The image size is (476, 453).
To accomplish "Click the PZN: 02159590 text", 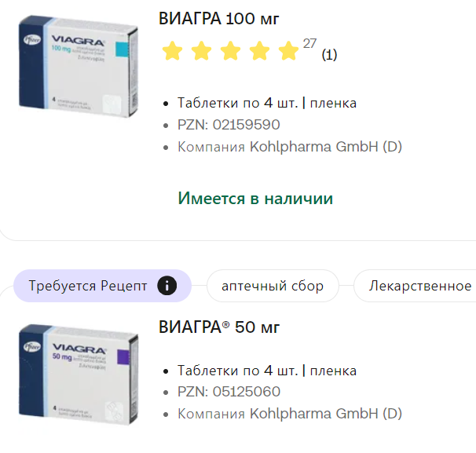I will coord(229,125).
